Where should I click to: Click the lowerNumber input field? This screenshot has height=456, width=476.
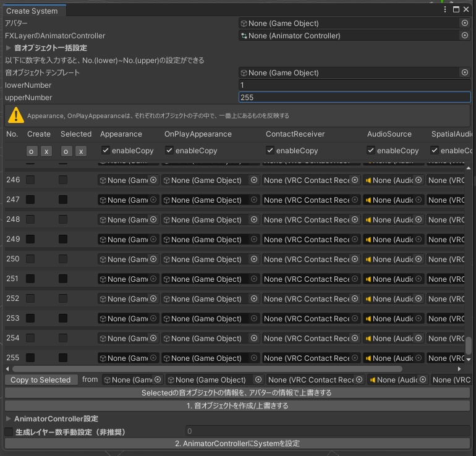pos(354,85)
